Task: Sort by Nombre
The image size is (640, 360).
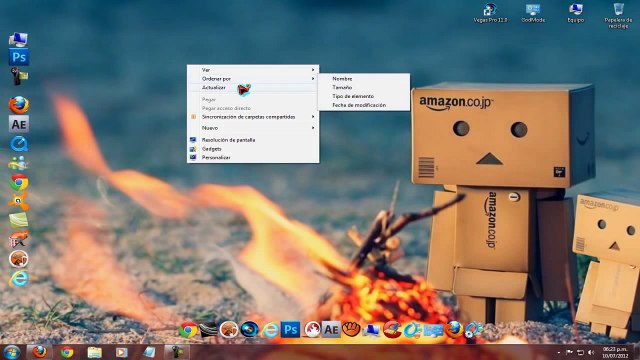Action: (364, 79)
